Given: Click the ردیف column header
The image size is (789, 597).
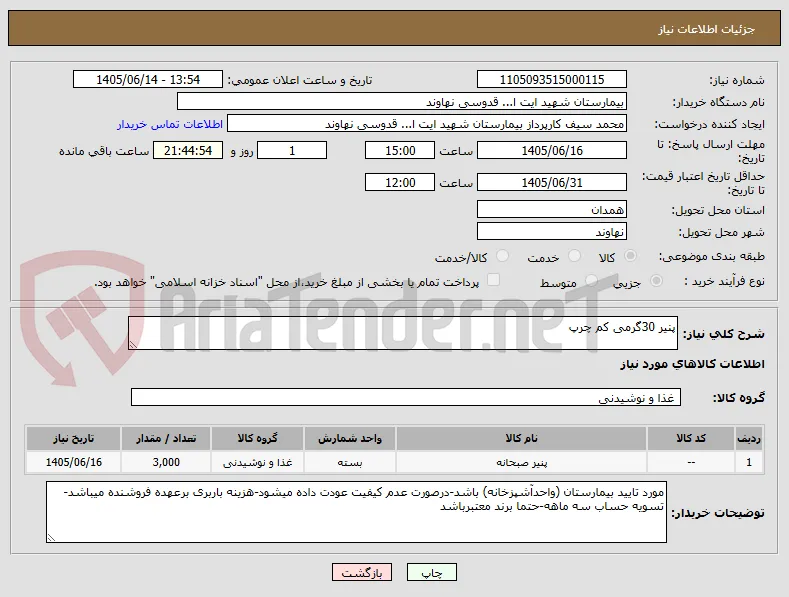Looking at the screenshot, I should 749,438.
